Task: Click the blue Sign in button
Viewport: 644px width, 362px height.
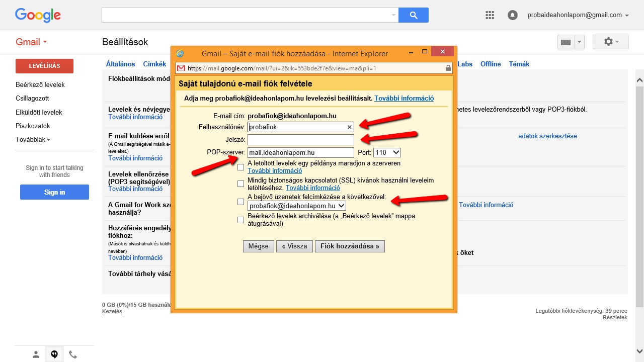Action: [54, 192]
